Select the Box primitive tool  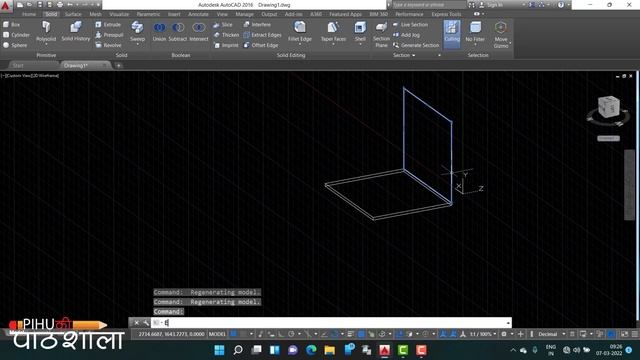(x=11, y=24)
